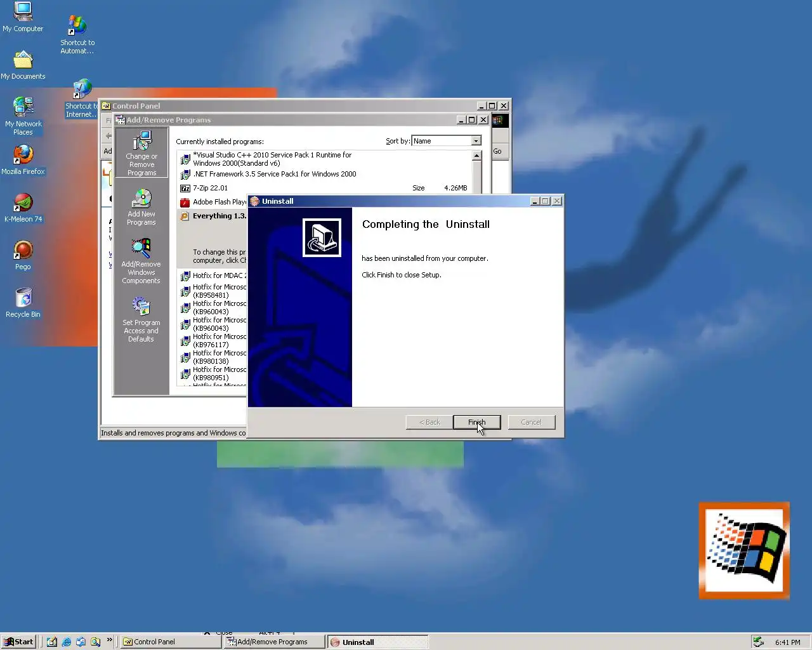This screenshot has height=650, width=812.
Task: Click the Everything search icon in program list
Action: coord(185,216)
